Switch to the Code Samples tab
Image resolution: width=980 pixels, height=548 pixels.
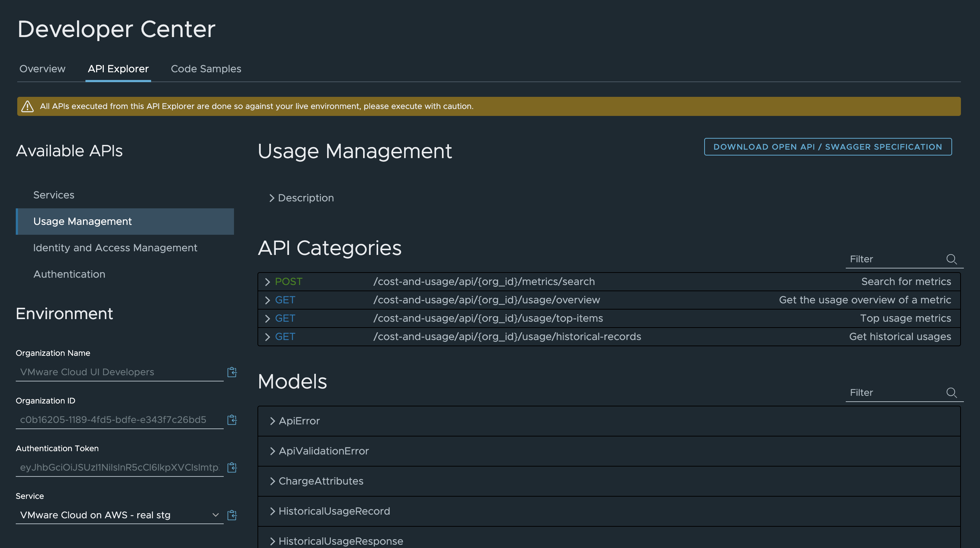(x=205, y=68)
